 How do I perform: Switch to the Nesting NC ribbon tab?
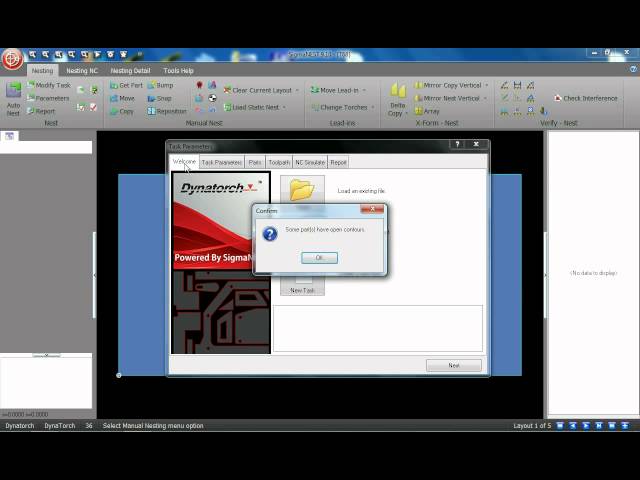pyautogui.click(x=82, y=71)
